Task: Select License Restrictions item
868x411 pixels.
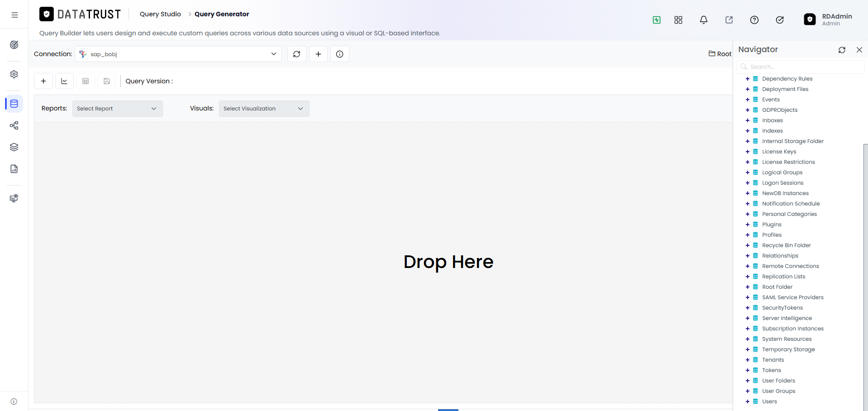Action: click(x=788, y=162)
